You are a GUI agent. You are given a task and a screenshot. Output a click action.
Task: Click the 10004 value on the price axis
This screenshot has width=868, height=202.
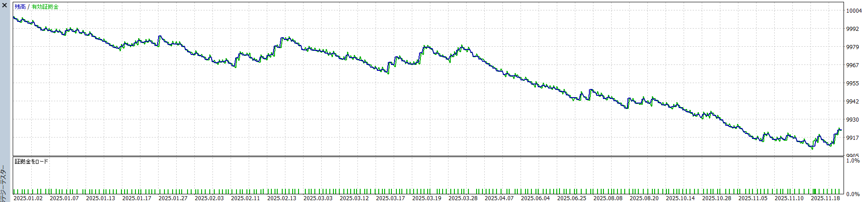854,11
